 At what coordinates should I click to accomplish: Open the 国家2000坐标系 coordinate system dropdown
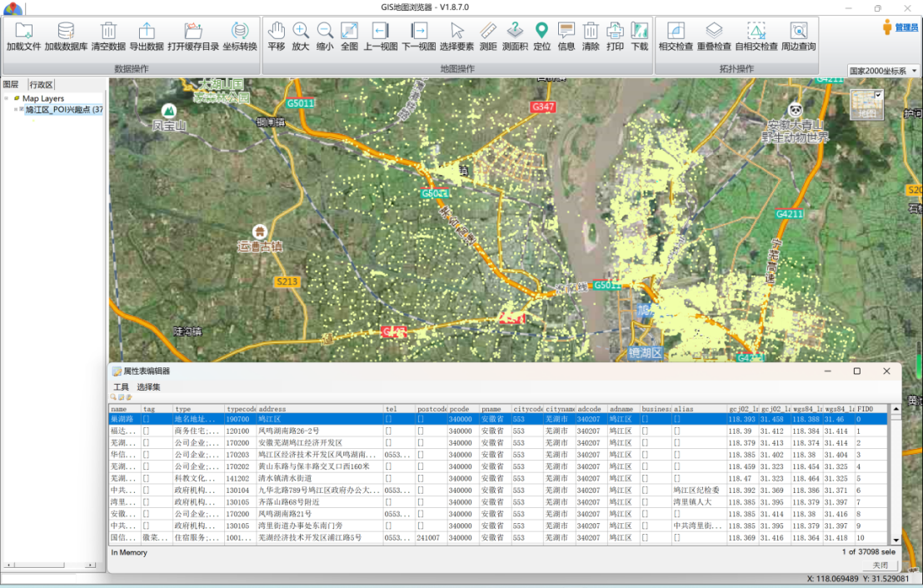915,71
